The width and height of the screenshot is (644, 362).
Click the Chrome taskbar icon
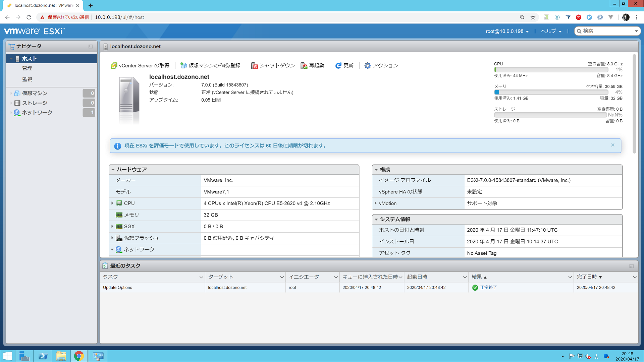pos(79,356)
